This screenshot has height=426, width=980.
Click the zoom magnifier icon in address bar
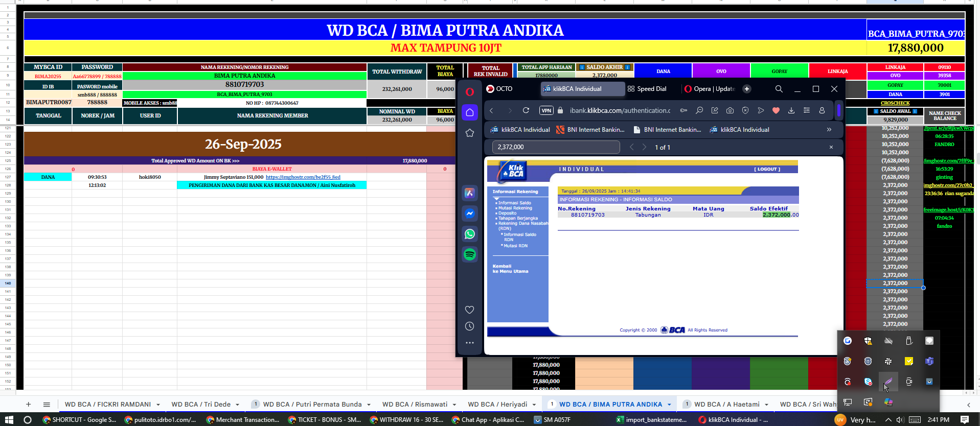pos(699,110)
